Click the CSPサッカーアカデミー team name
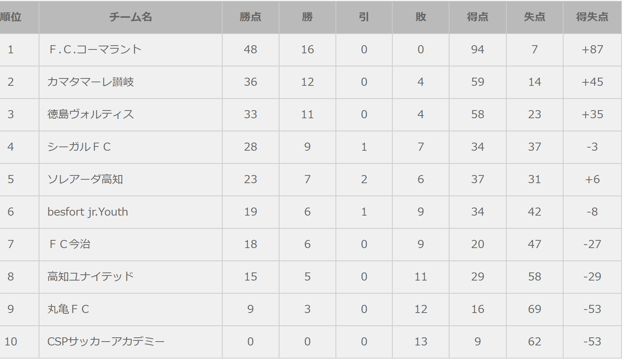The image size is (625, 364). 106,342
